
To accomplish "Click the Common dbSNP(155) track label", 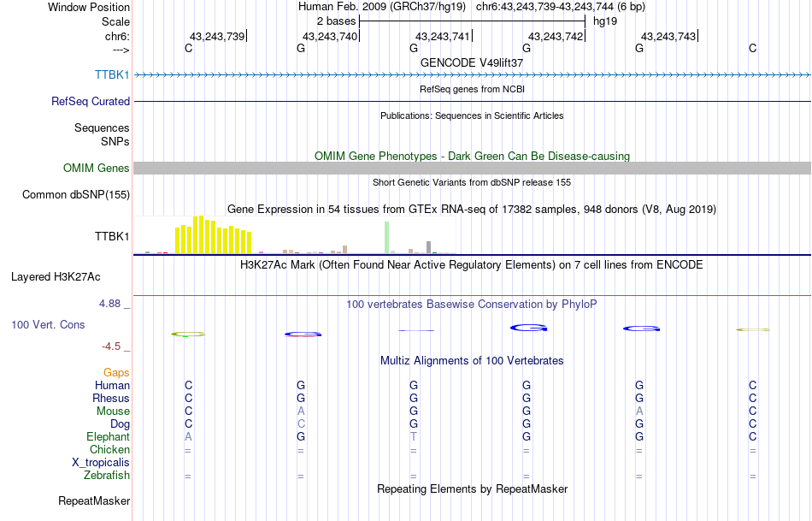I will [x=75, y=194].
